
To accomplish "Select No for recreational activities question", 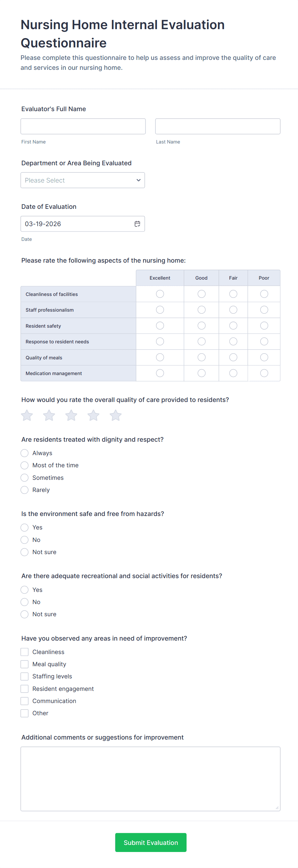I will click(25, 602).
